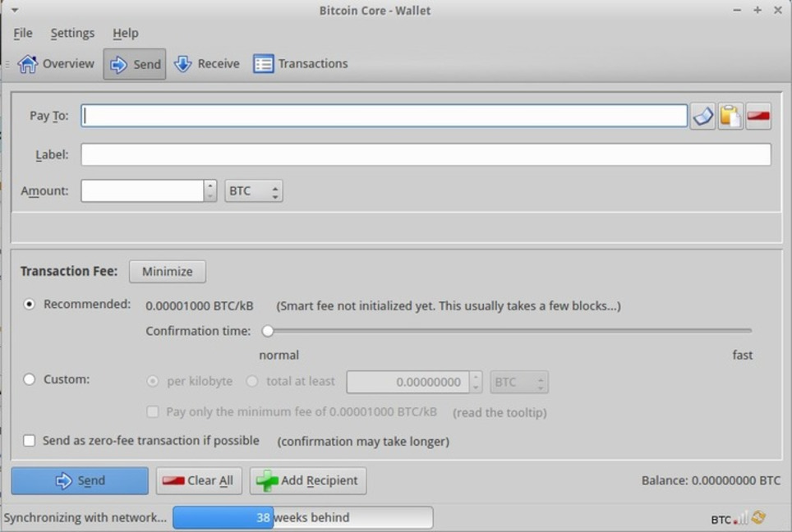
Task: Click the 0.00001000 BTC/kB recommended fee value
Action: (200, 306)
